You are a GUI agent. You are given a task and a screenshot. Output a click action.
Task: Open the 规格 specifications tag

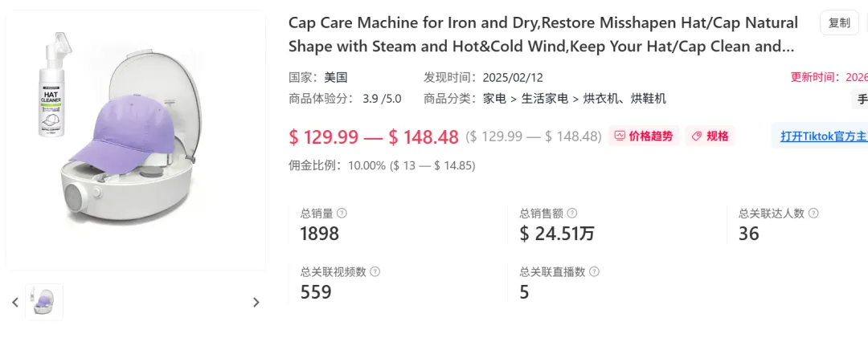[x=710, y=136]
